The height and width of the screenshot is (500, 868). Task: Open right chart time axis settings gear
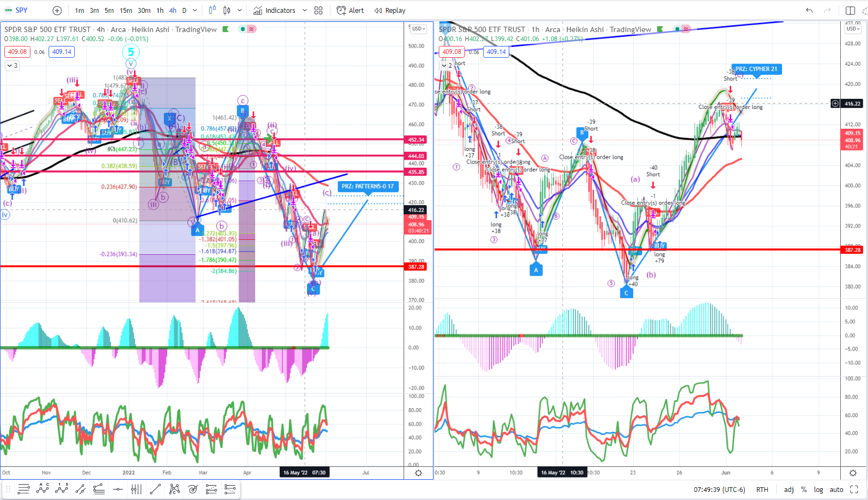click(853, 473)
